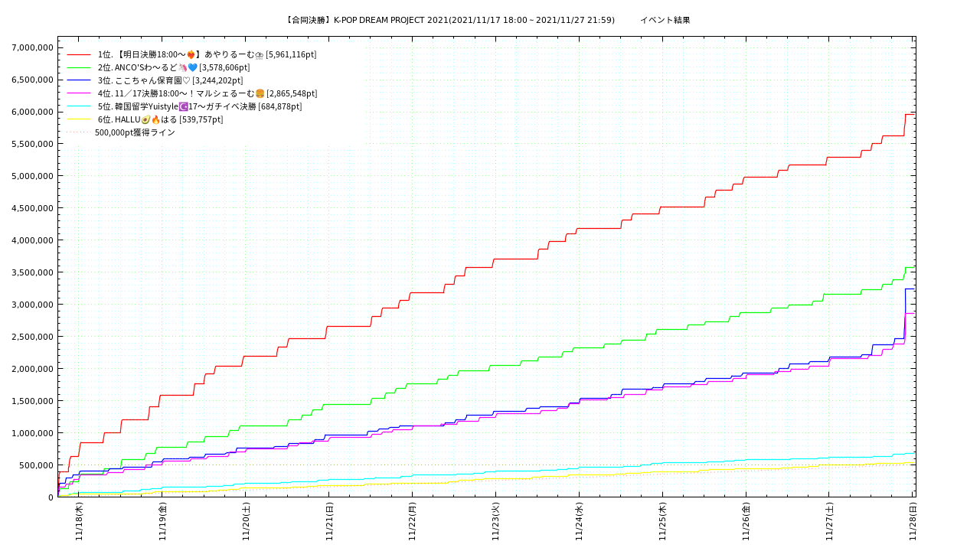Click the cloud emoji after あやりるーむ
The height and width of the screenshot is (551, 980).
click(x=260, y=54)
